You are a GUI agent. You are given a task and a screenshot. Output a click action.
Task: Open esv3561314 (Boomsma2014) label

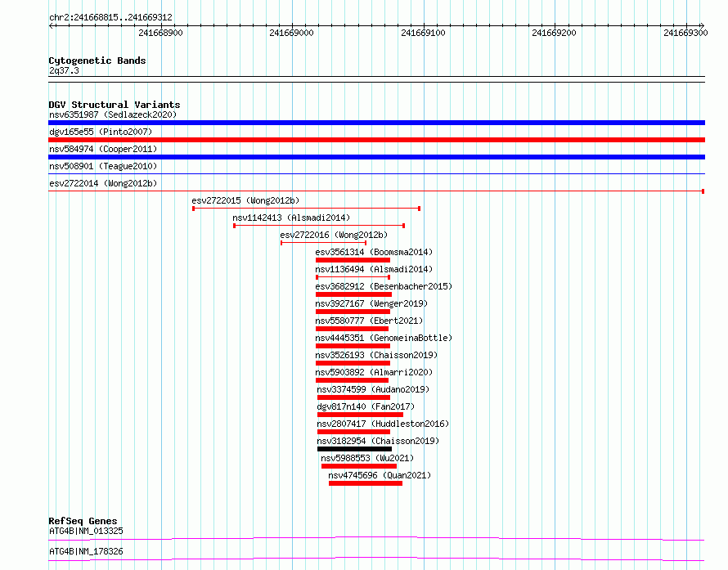point(374,252)
